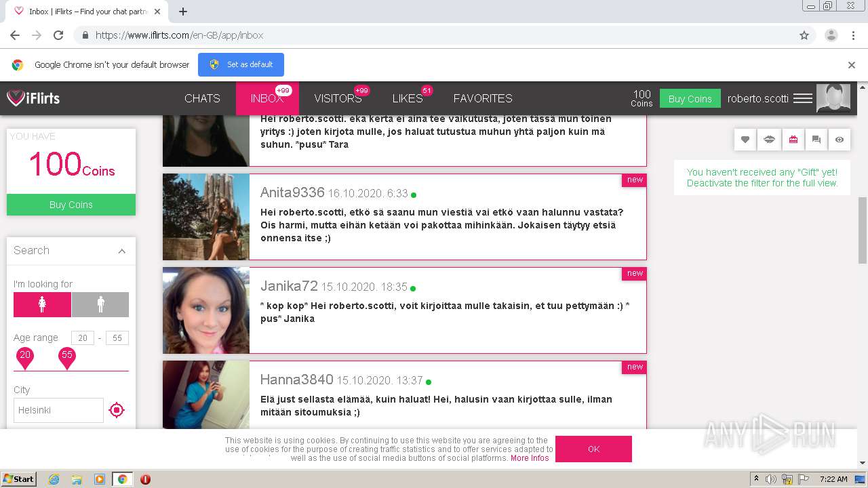The image size is (868, 488).
Task: Click the minimum age slider handle 20
Action: [x=25, y=358]
